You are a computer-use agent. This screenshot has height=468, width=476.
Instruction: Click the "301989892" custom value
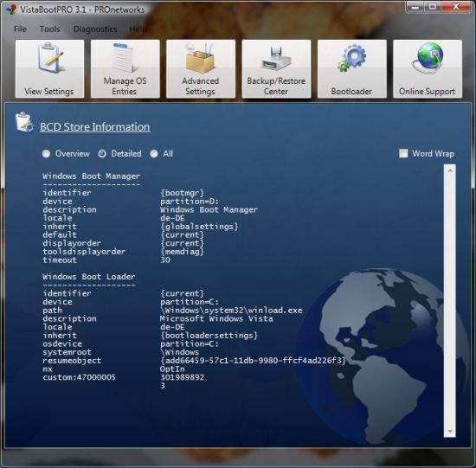[x=182, y=377]
